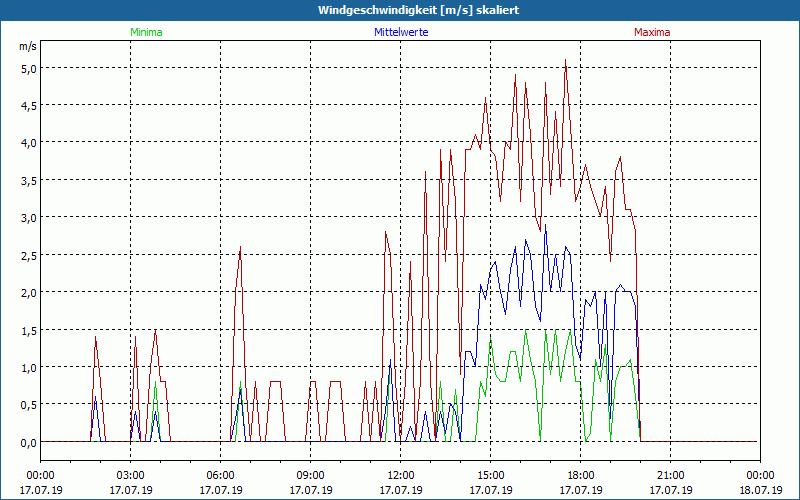Click the 03:00 time axis label
Screen dimensions: 800x500
[x=131, y=476]
